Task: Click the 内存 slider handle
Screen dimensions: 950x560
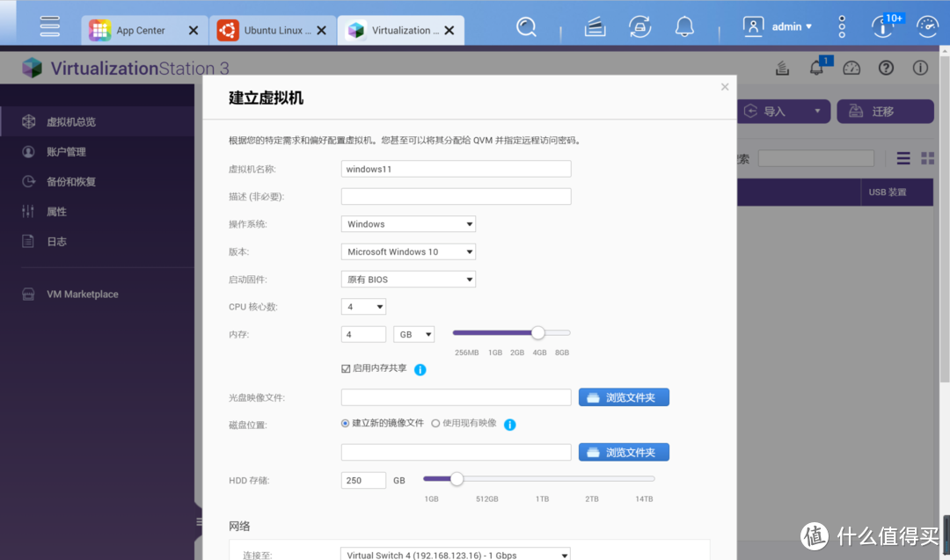Action: [x=538, y=333]
